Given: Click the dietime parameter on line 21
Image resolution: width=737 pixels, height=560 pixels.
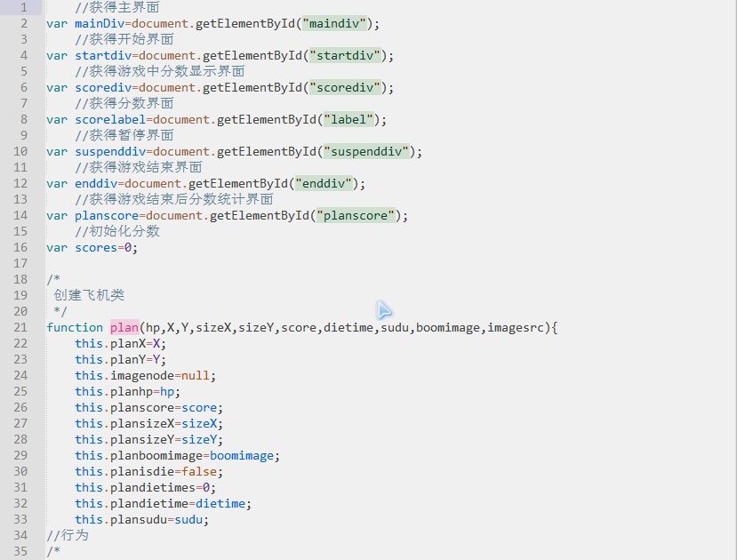Looking at the screenshot, I should pos(348,327).
